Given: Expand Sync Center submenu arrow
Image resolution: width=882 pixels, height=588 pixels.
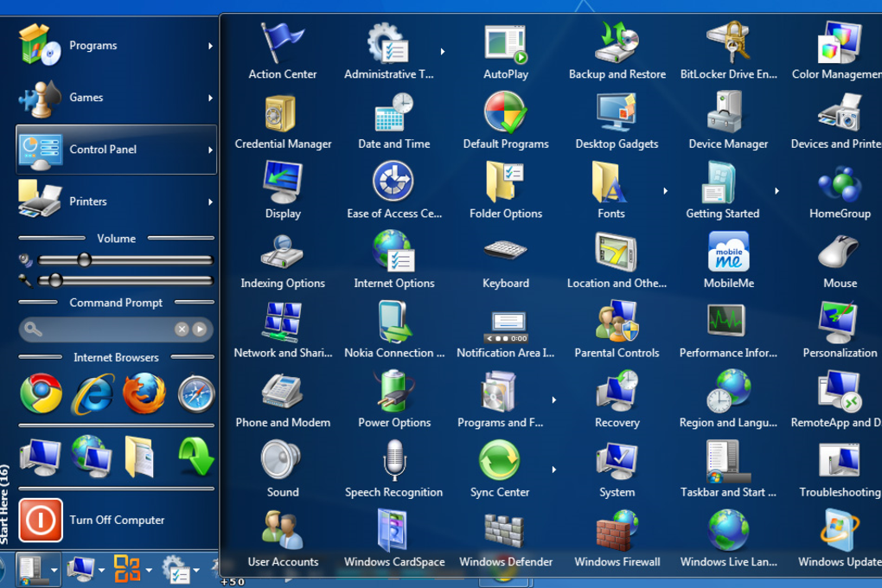Looking at the screenshot, I should click(554, 470).
